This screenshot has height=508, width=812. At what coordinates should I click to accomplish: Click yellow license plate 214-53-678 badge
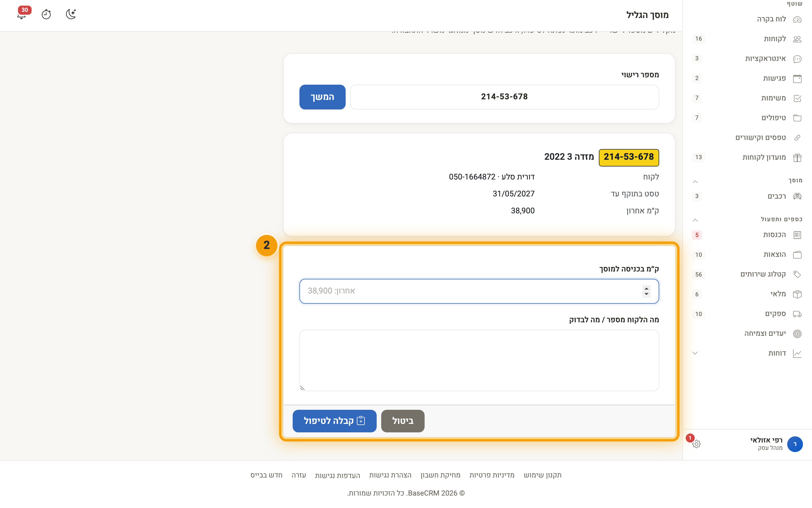629,157
